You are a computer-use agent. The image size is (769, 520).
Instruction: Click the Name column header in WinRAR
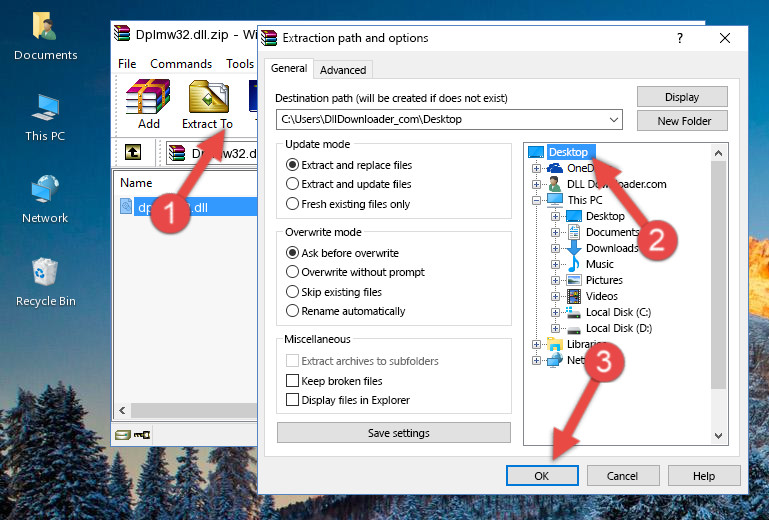pyautogui.click(x=136, y=183)
